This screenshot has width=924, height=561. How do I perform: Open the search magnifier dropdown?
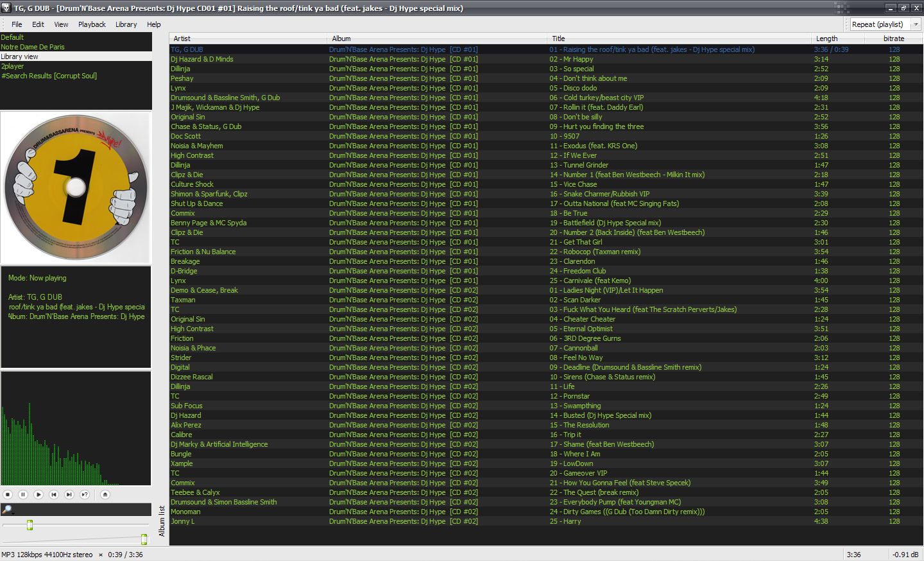tap(8, 509)
